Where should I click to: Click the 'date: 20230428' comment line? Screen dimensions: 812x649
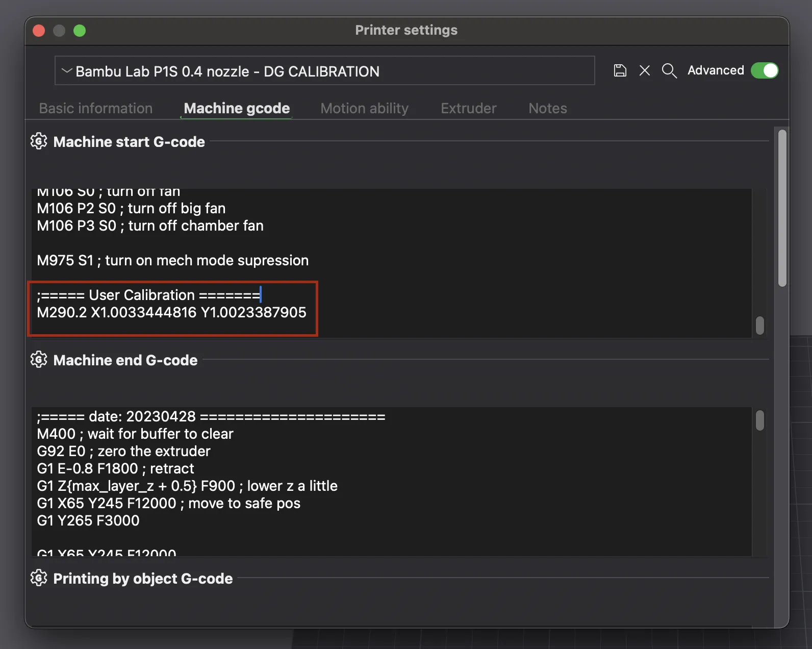(211, 416)
